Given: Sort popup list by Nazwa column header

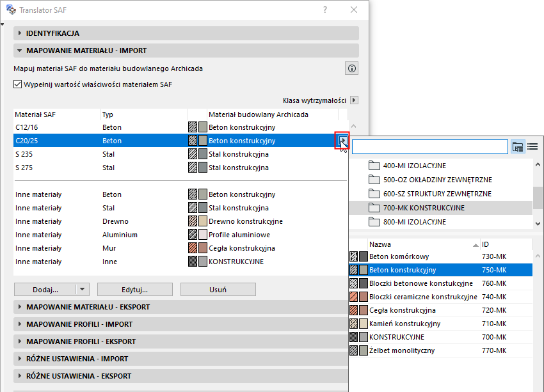Looking at the screenshot, I should pyautogui.click(x=424, y=244).
